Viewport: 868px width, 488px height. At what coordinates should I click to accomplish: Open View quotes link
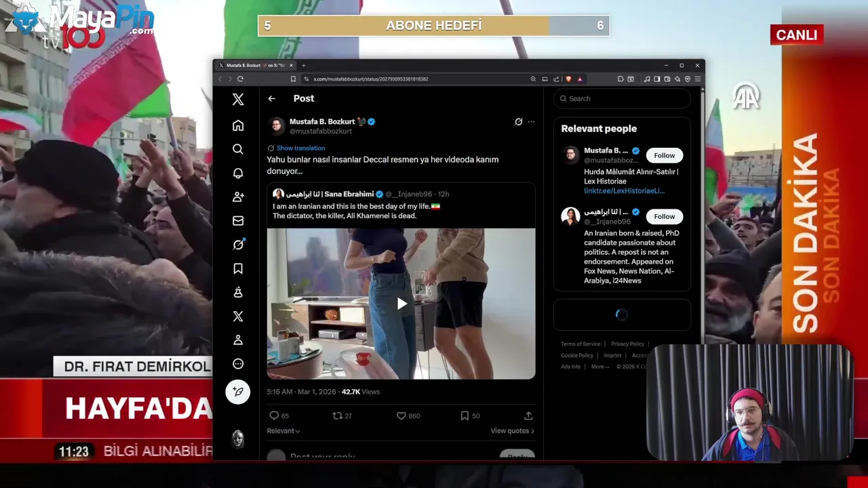click(x=512, y=430)
